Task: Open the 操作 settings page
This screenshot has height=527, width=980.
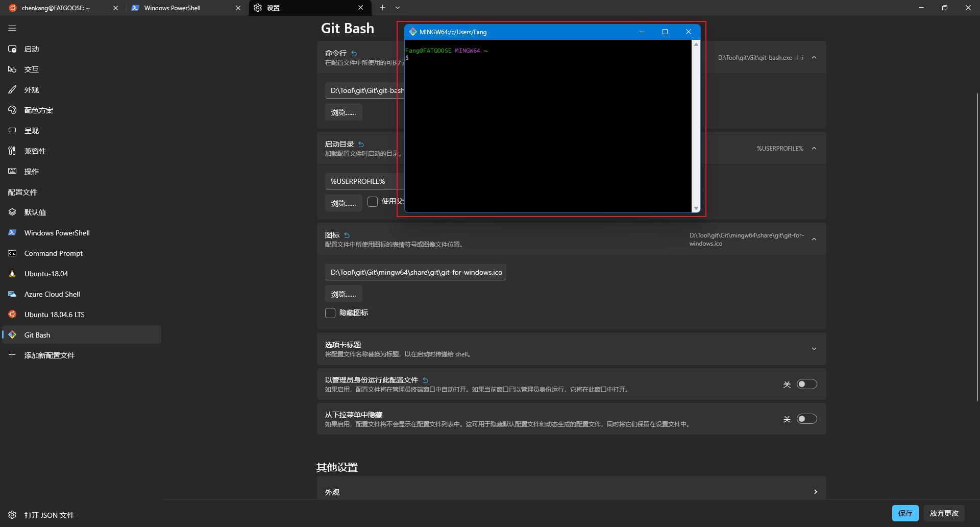Action: (x=82, y=172)
